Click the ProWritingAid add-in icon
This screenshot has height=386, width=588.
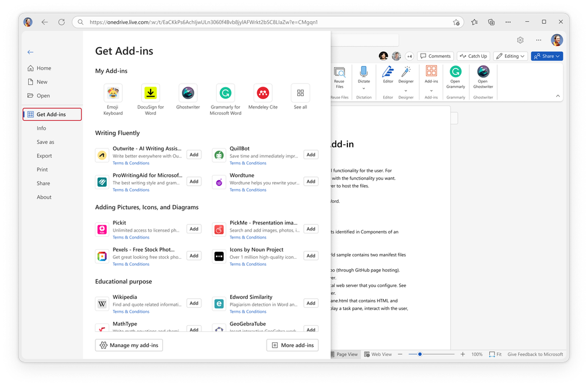[102, 182]
